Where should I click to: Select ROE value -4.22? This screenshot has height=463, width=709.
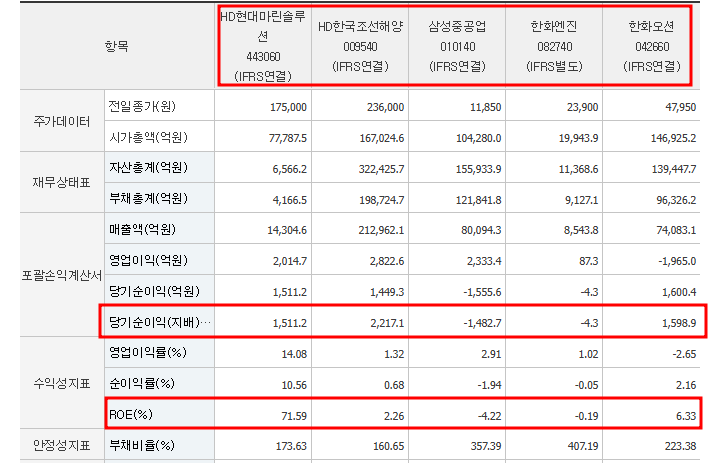click(x=490, y=416)
